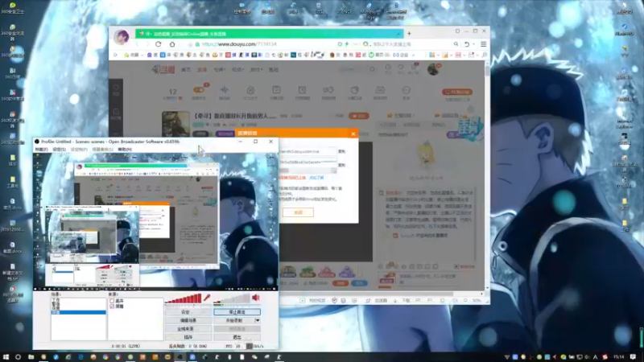Go to the 首页 home tab on Douyu
Image resolution: width=644 pixels, height=362 pixels.
(x=186, y=70)
